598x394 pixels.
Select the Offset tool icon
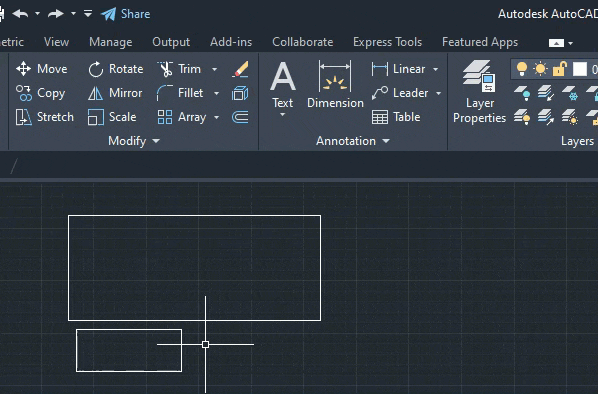[x=240, y=117]
